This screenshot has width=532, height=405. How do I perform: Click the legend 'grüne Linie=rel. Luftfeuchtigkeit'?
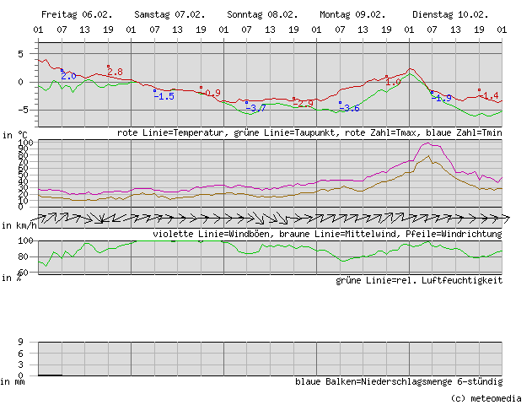[x=419, y=280]
